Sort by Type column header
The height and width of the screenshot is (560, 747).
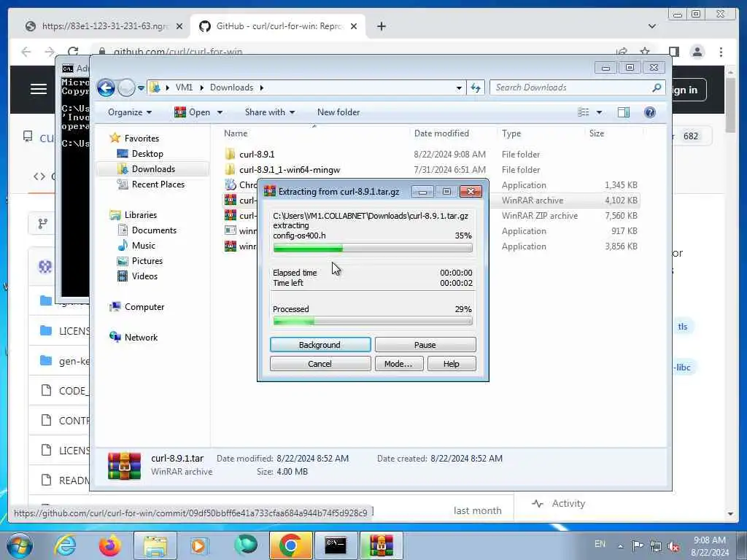[x=541, y=134]
